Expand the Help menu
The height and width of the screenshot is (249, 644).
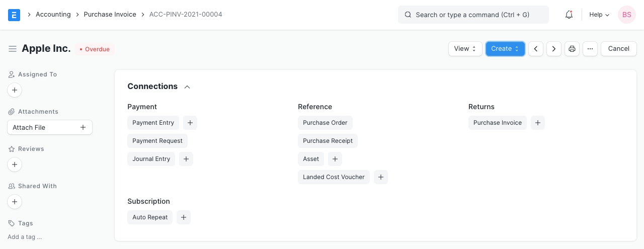click(599, 15)
